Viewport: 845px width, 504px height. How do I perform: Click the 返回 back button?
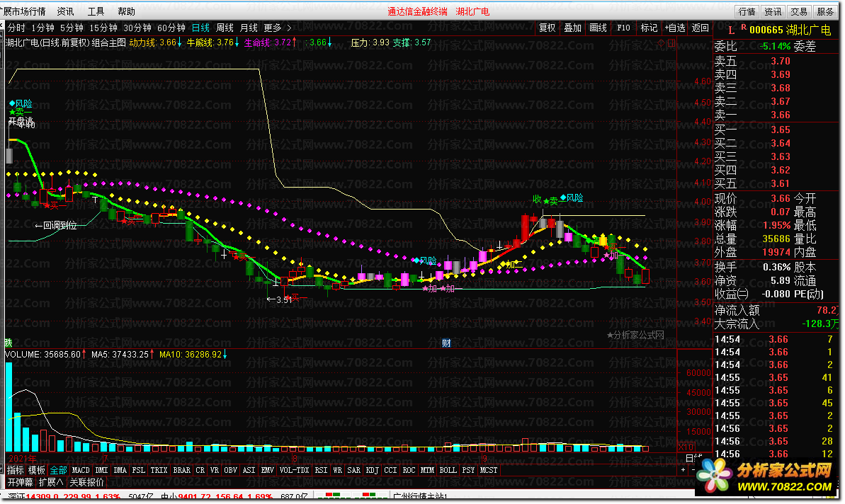click(x=700, y=28)
